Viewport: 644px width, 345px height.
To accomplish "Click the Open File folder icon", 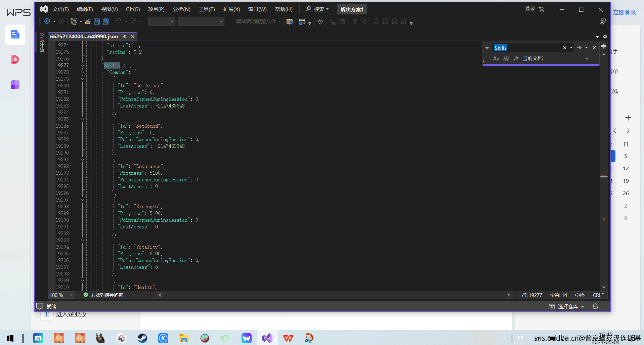I will 87,21.
